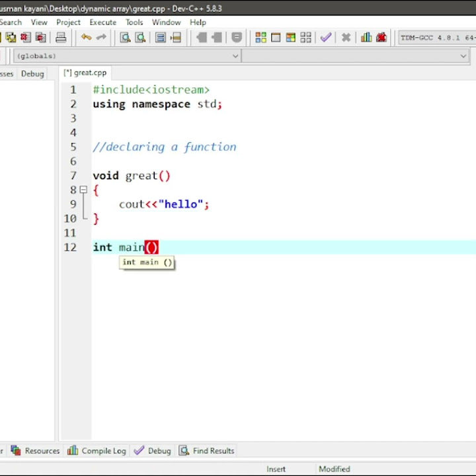Viewport: 476px width, 476px height.
Task: Open the TDM-GCC 4.8.1 compiler selector
Action: (x=437, y=38)
